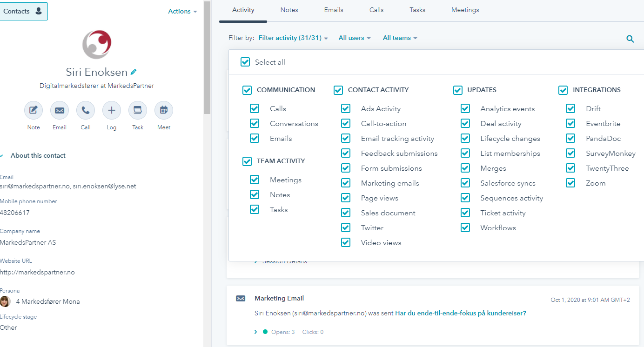The width and height of the screenshot is (644, 347).
Task: Uncheck the Video views checkbox
Action: (346, 242)
